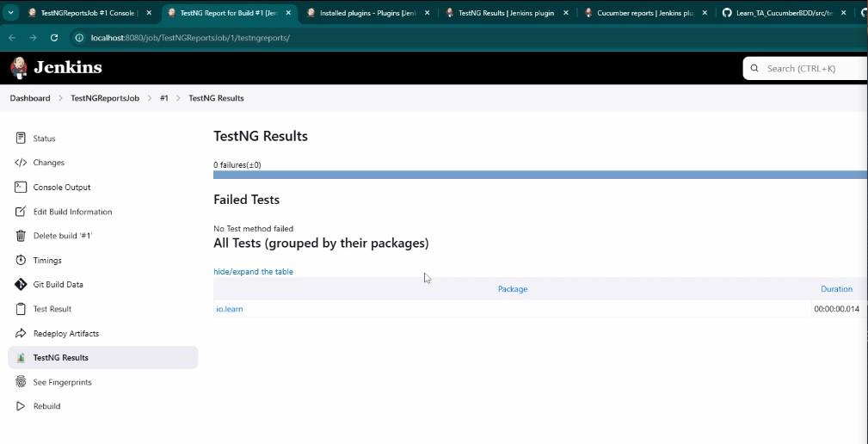This screenshot has height=444, width=868.
Task: Click the See Fingerprints fingerprint icon
Action: tap(21, 382)
